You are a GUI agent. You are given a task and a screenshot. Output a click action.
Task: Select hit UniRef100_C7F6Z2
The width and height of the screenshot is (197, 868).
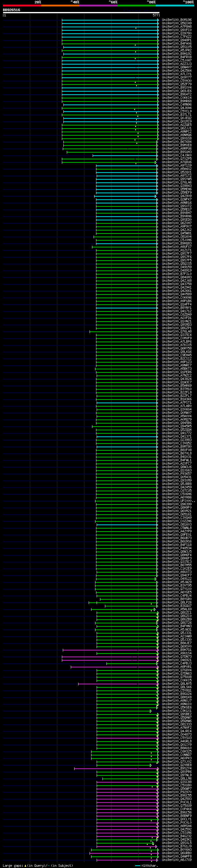(x=177, y=37)
